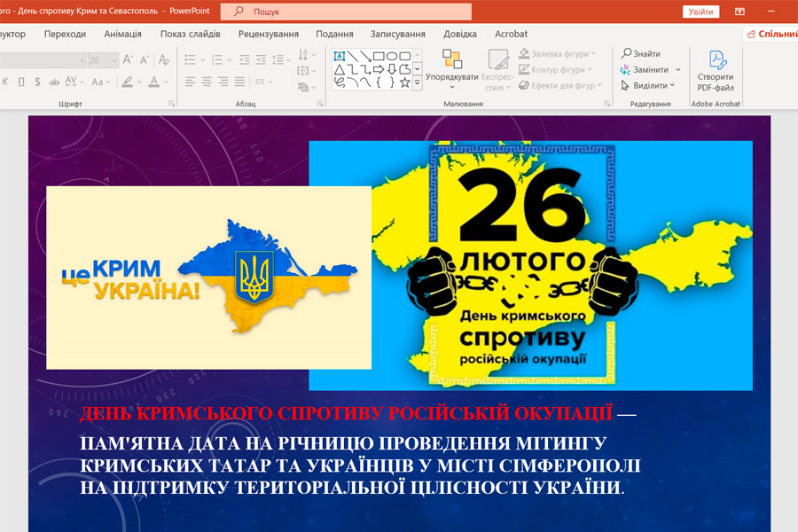
Task: Select the down block arrow shape
Action: (392, 69)
